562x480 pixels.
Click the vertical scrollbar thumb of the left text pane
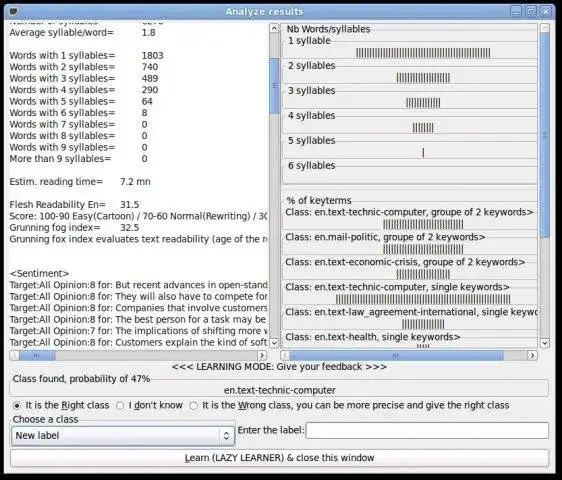[274, 85]
